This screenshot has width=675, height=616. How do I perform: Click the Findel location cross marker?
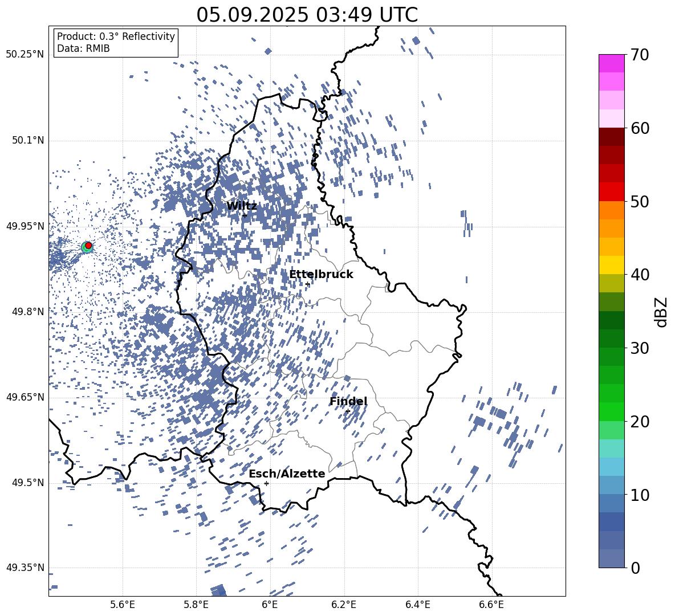(x=348, y=411)
